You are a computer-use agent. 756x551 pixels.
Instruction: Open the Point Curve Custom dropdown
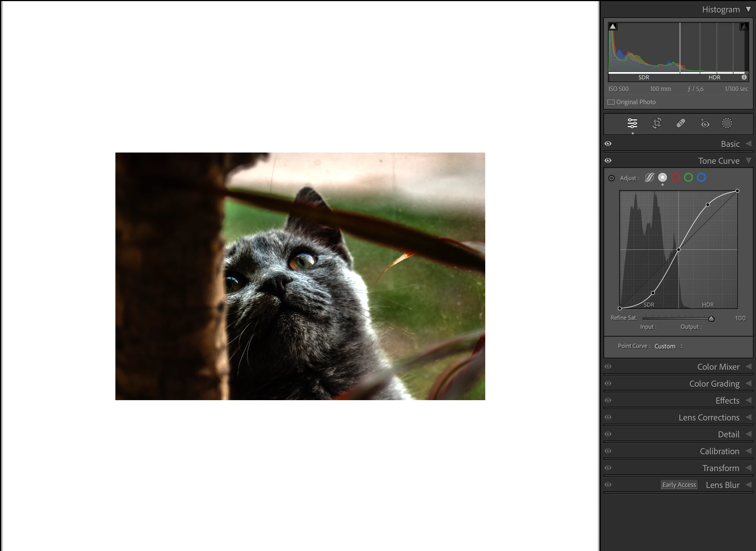point(668,346)
